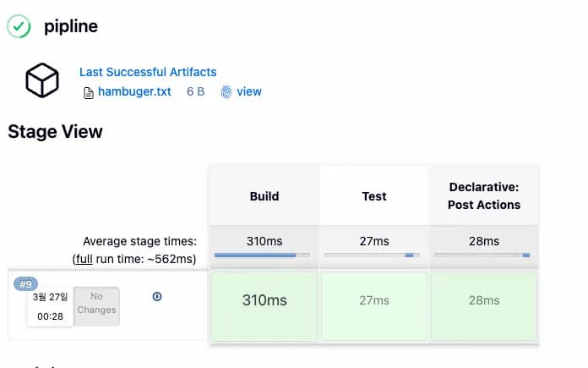The image size is (588, 368).
Task: Click the underlined full run time text
Action: pos(84,259)
